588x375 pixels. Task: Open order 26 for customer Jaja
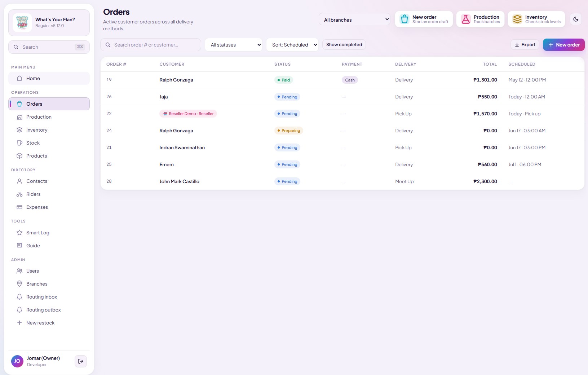[342, 97]
